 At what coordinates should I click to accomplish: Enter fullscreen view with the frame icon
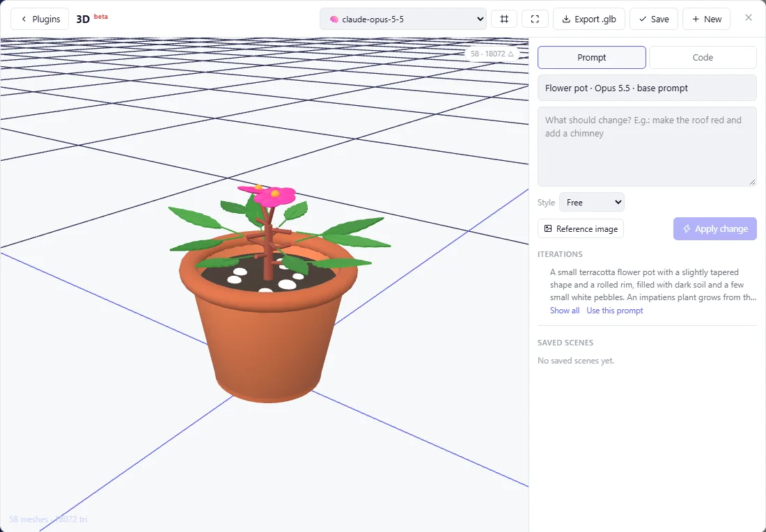click(x=535, y=19)
